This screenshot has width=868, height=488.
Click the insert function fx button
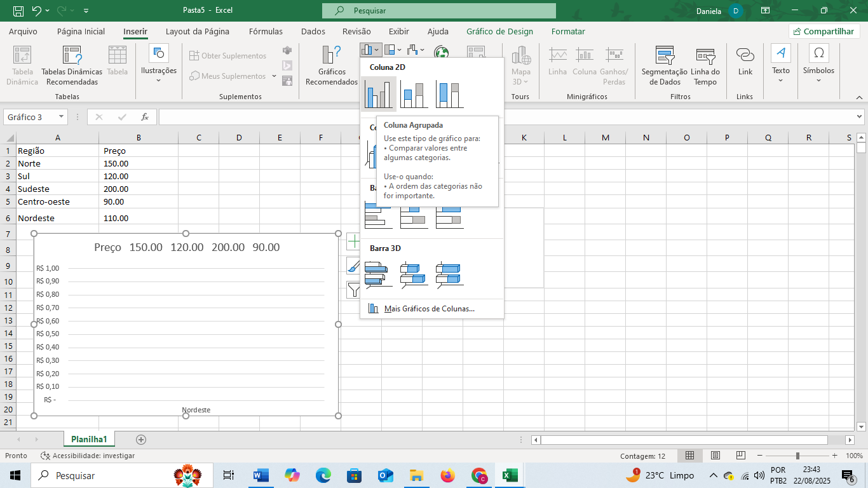[145, 117]
